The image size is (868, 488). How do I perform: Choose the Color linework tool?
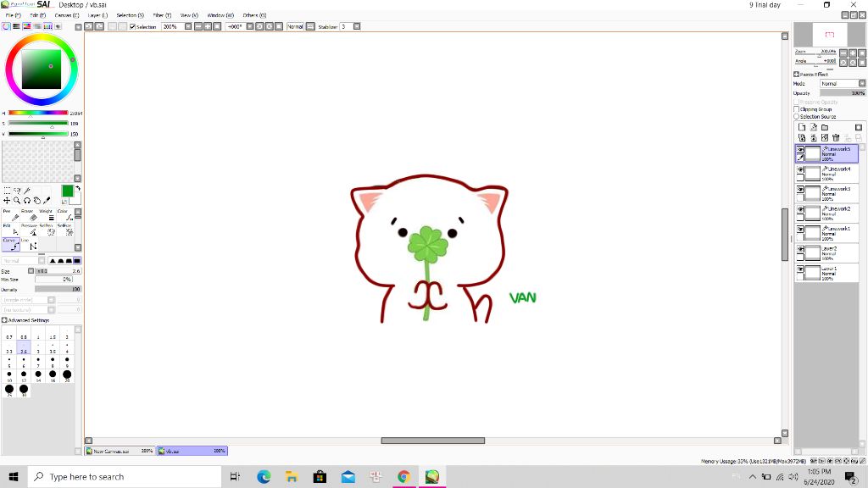point(64,214)
